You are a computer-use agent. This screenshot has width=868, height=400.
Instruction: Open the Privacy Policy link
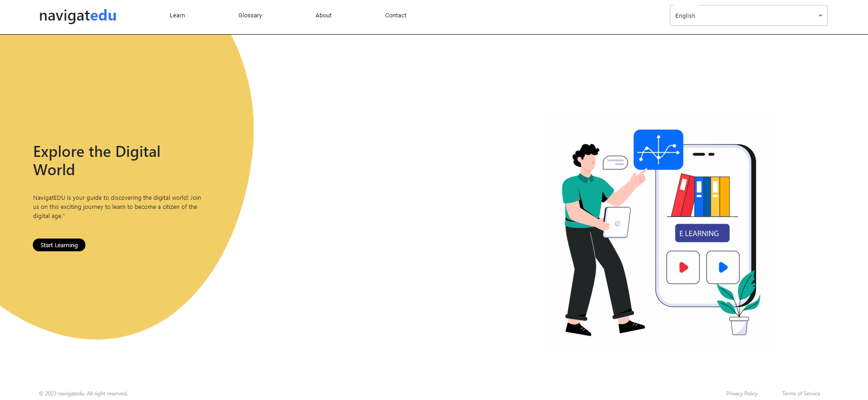(742, 394)
